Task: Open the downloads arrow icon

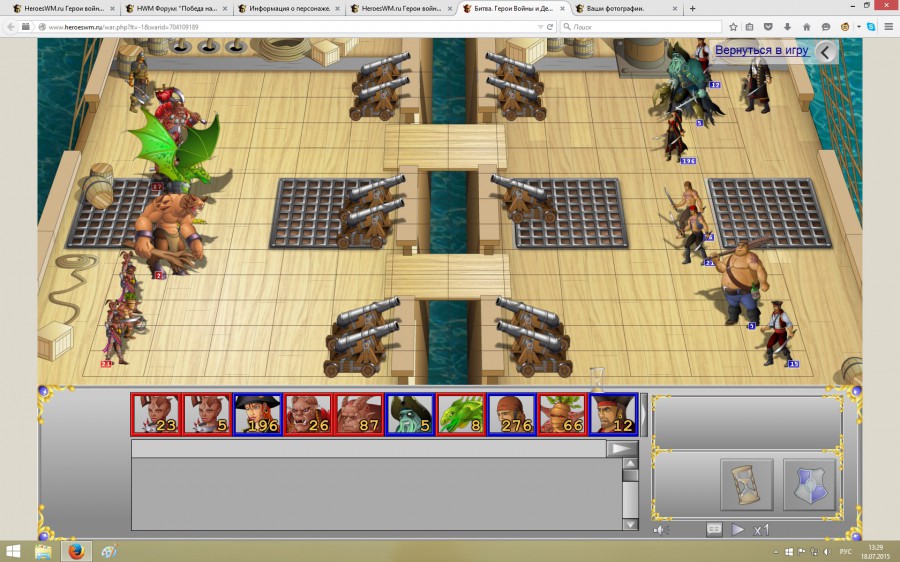Action: pos(788,27)
